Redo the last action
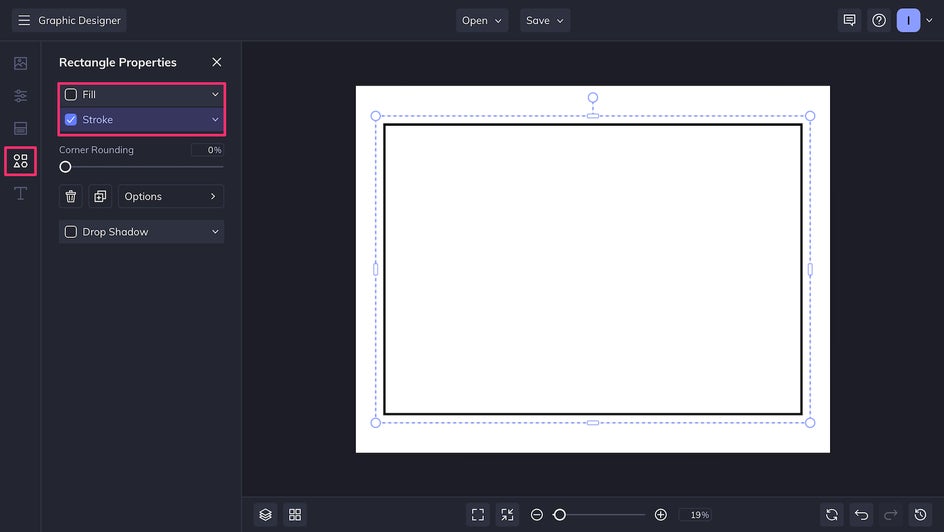This screenshot has height=532, width=944. (890, 515)
